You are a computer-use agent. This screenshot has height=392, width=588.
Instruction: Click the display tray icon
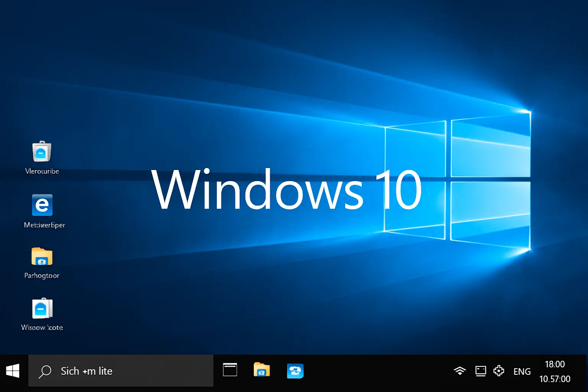click(x=481, y=371)
